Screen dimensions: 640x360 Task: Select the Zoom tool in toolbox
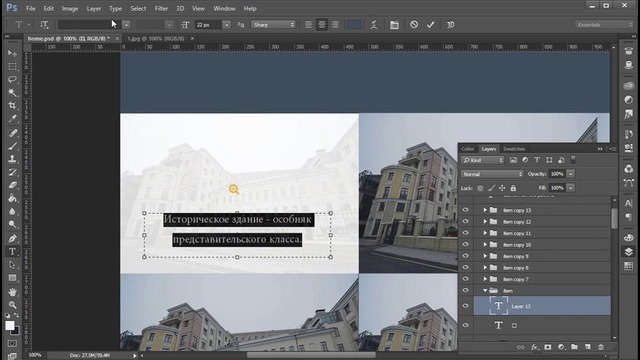[12, 305]
